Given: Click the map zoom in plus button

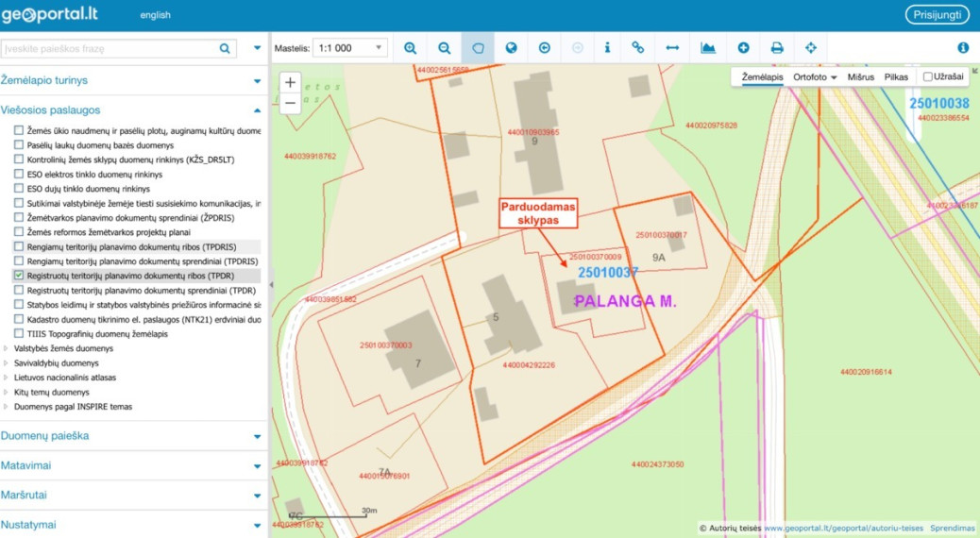Looking at the screenshot, I should 290,82.
